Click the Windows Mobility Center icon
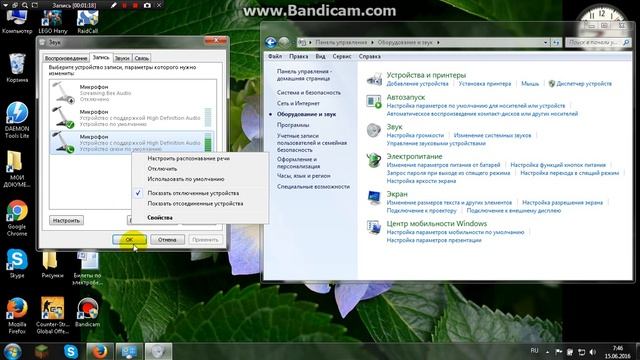The width and height of the screenshot is (640, 360). 374,227
